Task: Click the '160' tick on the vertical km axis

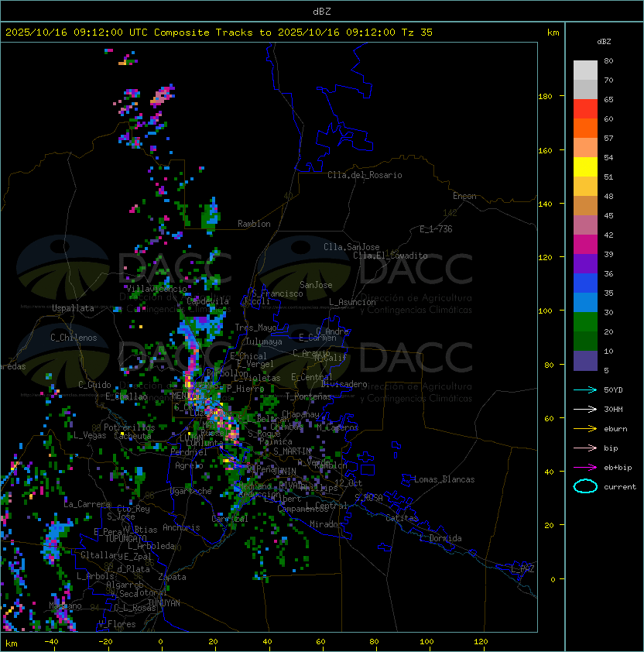Action: pos(545,150)
